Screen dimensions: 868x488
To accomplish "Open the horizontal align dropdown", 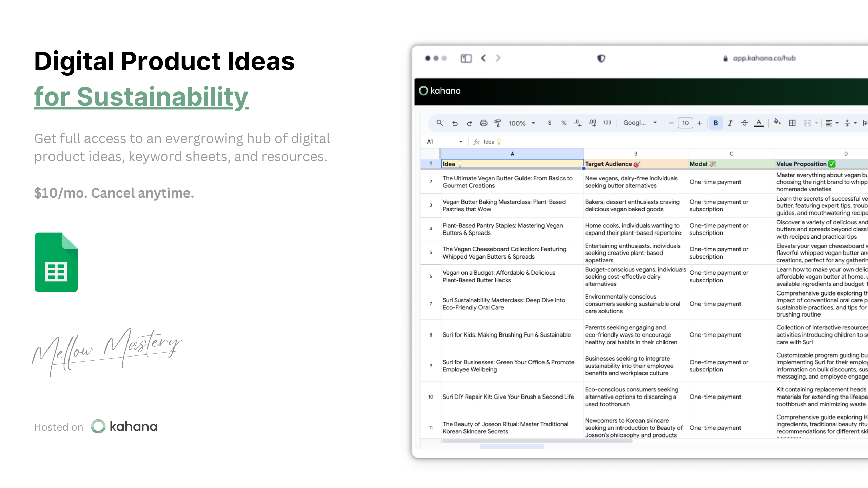I will [832, 123].
